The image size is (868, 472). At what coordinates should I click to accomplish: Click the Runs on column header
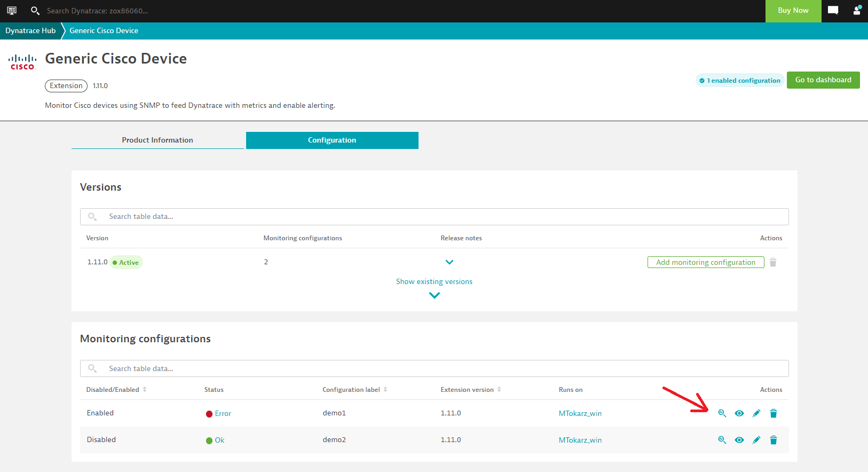point(571,390)
